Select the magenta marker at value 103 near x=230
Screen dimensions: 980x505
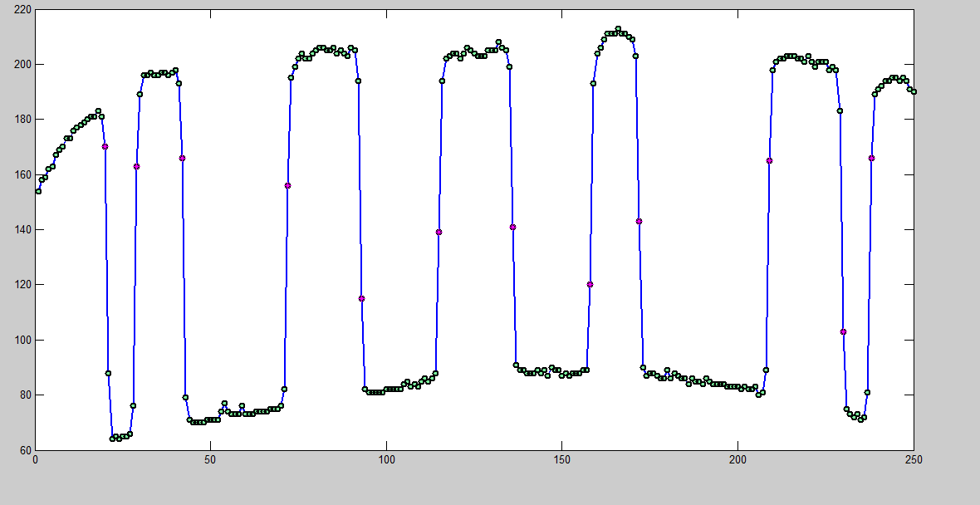(x=843, y=331)
